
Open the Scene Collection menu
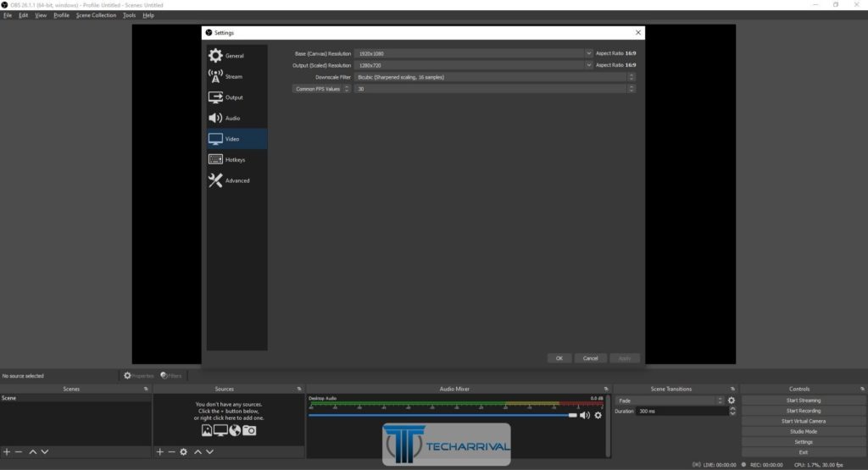96,15
